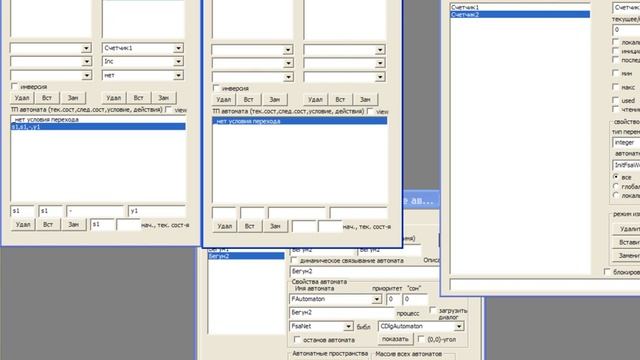Select Счетчик1 in right dialog list
Image resolution: width=640 pixels, height=360 pixels.
(520, 7)
